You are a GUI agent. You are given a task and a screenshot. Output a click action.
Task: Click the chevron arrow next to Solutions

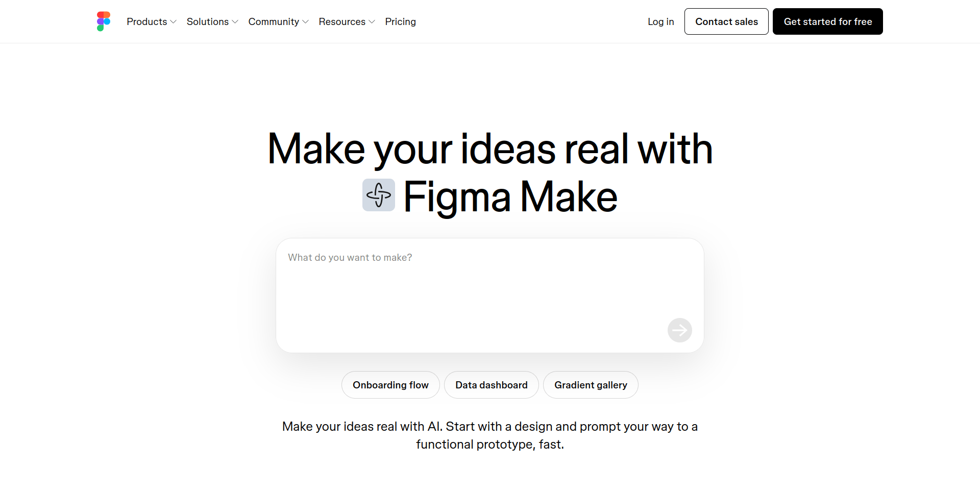point(235,22)
